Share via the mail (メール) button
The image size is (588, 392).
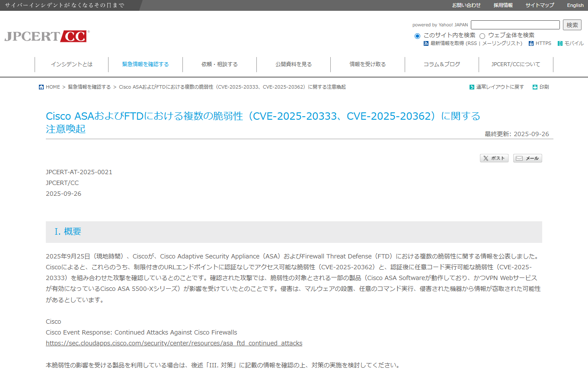(x=527, y=158)
